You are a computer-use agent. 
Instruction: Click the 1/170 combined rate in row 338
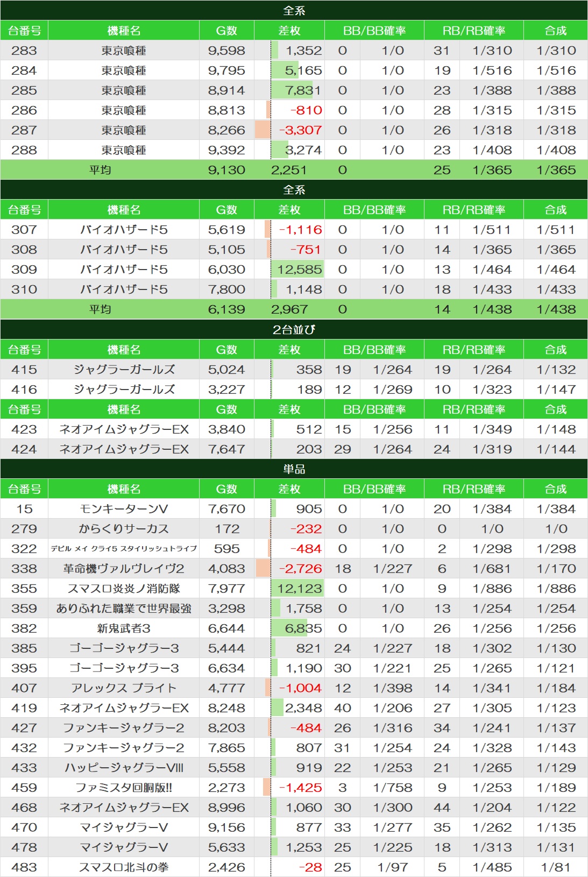(556, 569)
